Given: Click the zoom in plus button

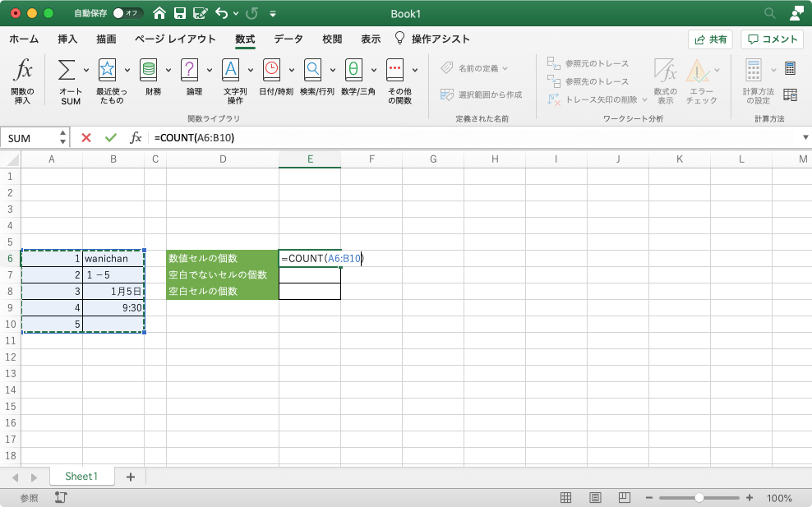Looking at the screenshot, I should (x=750, y=498).
